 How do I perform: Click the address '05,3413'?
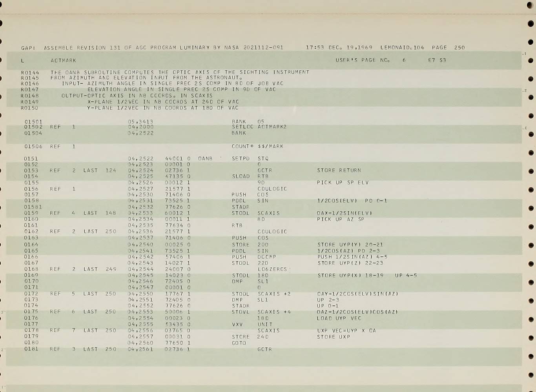pos(140,122)
